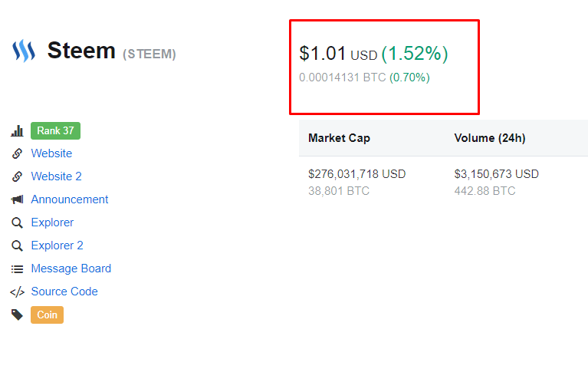Click the megaphone Announcement icon
Screen dimensions: 588x369
[17, 199]
